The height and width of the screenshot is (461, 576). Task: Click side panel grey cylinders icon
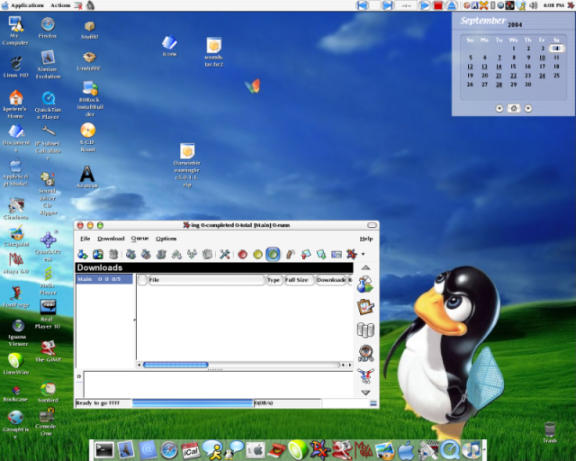point(365,329)
